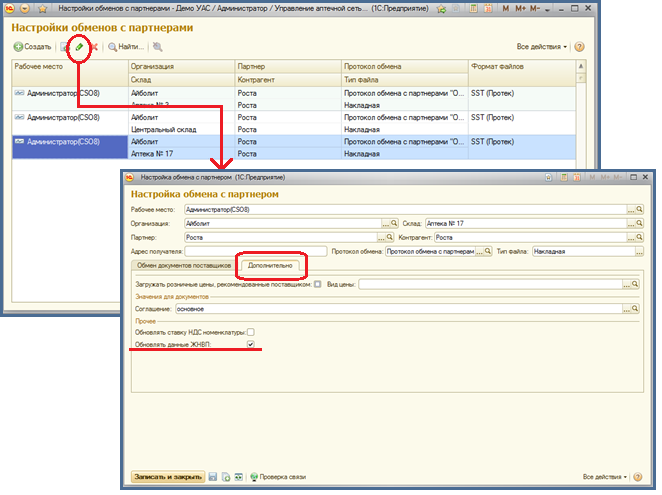
Task: Add to favorites with the green-arrow star
Action: pos(442,8)
